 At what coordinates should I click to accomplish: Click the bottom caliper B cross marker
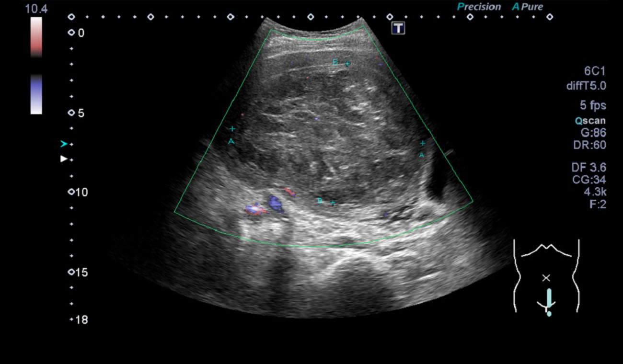(333, 203)
